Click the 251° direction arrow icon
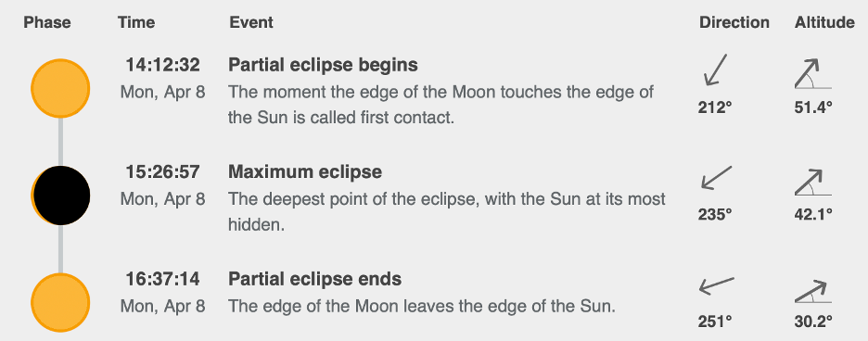This screenshot has height=341, width=868. (x=716, y=285)
